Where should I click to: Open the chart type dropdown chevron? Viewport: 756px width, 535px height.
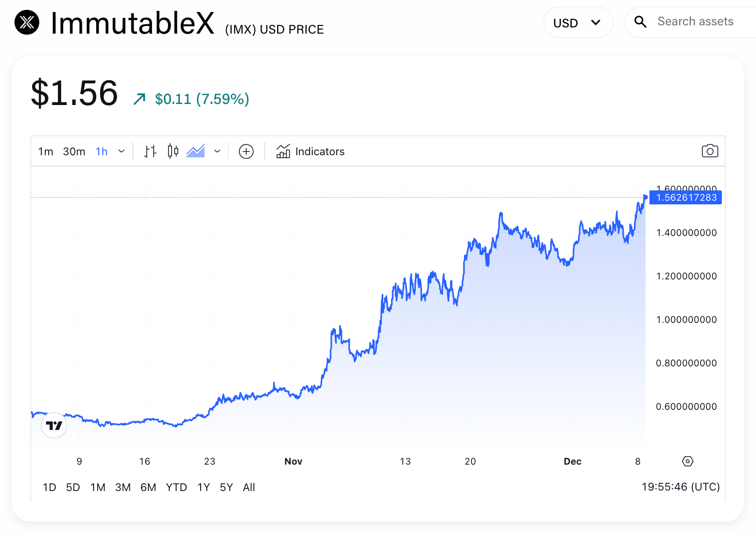coord(217,151)
